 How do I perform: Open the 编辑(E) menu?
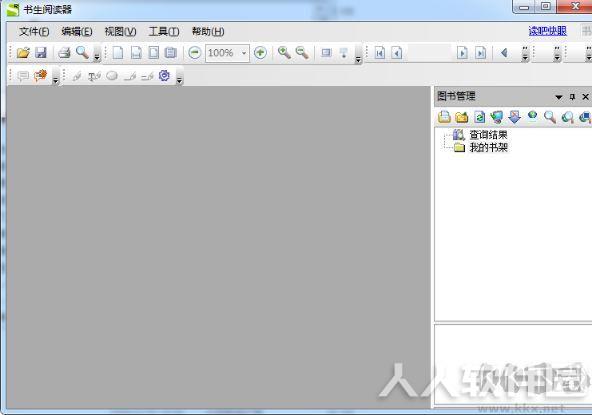coord(77,31)
